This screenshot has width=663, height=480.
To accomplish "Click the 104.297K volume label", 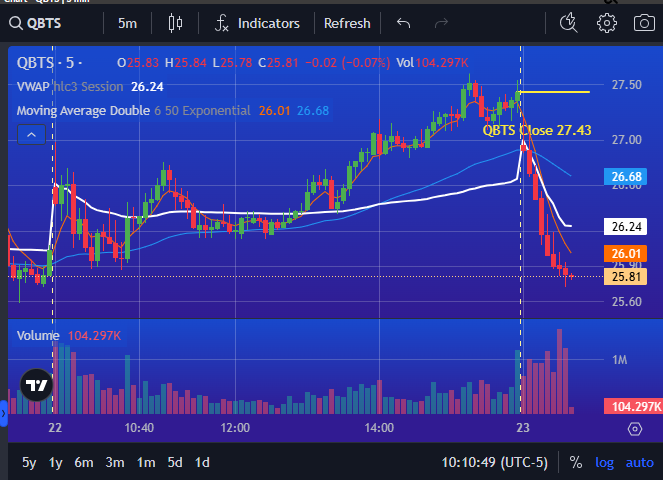I will coord(633,406).
